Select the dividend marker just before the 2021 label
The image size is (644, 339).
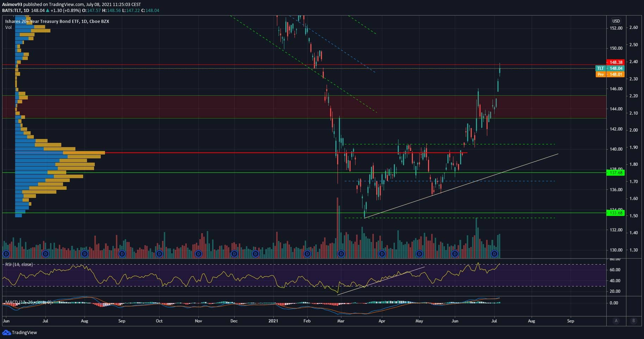point(255,254)
